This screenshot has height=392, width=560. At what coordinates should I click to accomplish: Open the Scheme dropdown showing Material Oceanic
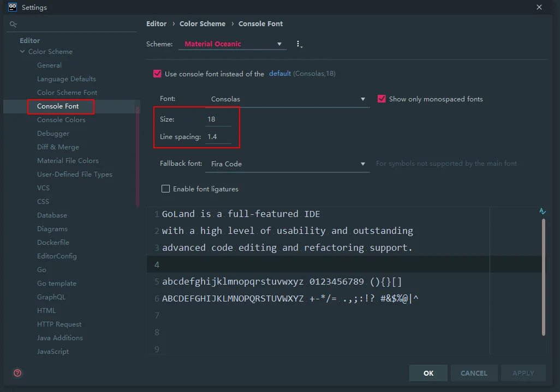(232, 44)
